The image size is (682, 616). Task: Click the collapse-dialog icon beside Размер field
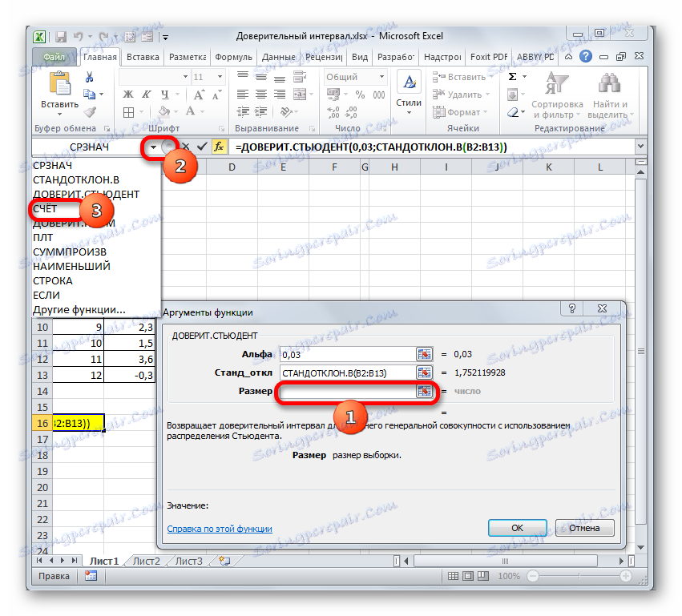(x=424, y=391)
